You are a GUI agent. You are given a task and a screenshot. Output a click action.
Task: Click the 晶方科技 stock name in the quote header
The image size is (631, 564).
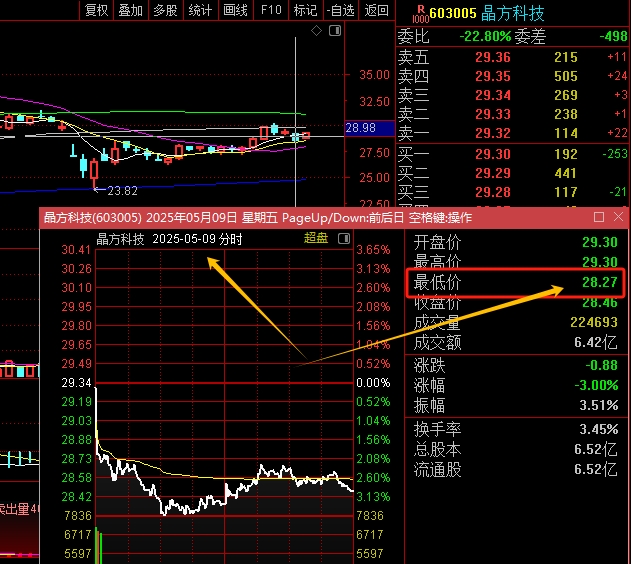(512, 13)
